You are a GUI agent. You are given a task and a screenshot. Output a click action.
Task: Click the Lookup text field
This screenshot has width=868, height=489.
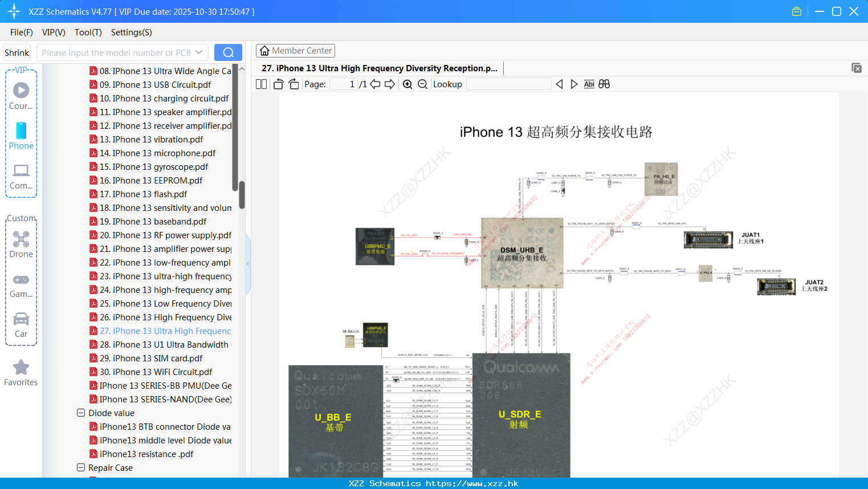pyautogui.click(x=509, y=84)
